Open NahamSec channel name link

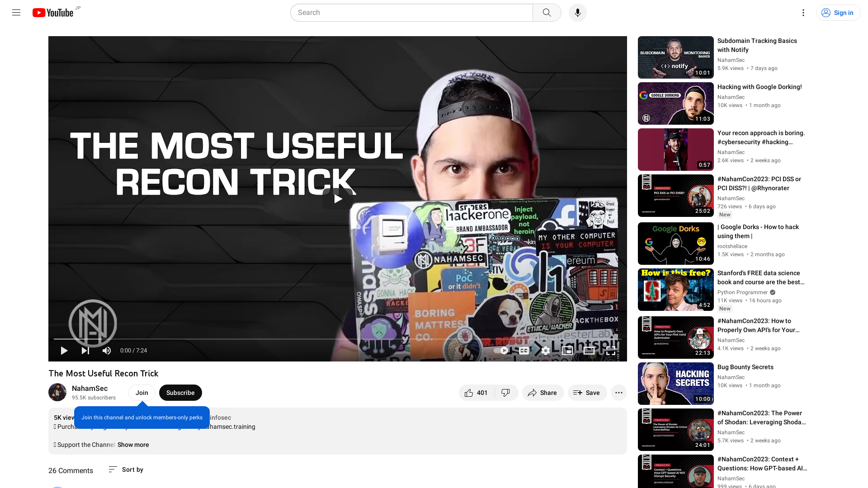pyautogui.click(x=90, y=388)
